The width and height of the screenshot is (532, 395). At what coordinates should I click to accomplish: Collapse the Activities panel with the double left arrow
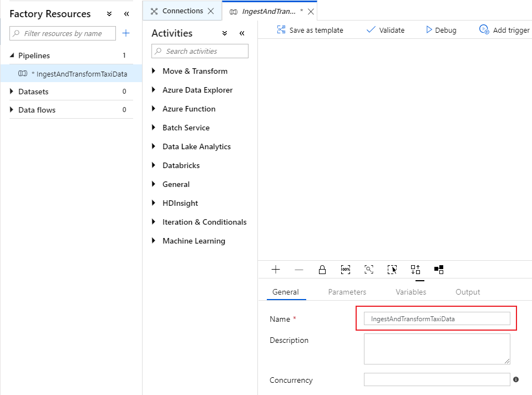tap(242, 33)
